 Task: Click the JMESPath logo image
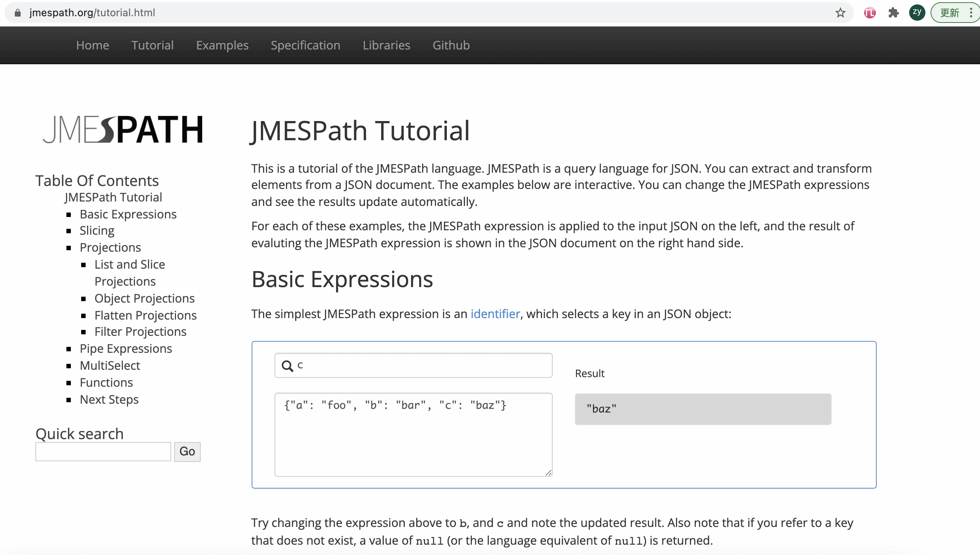(x=123, y=130)
